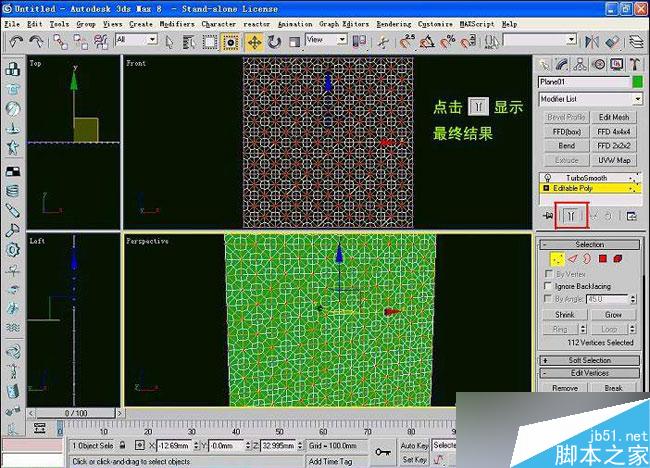The height and width of the screenshot is (468, 650).
Task: Activate the Select Object arrow tool
Action: tap(170, 42)
